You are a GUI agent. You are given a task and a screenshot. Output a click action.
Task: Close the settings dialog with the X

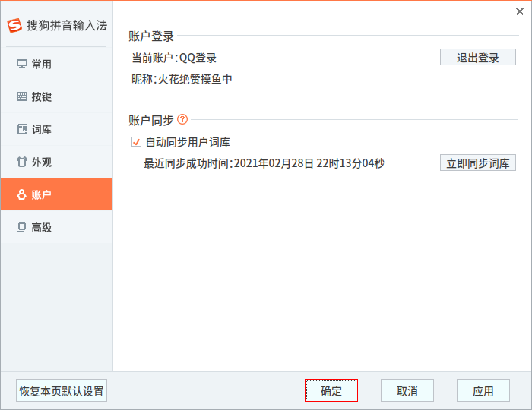(520, 11)
